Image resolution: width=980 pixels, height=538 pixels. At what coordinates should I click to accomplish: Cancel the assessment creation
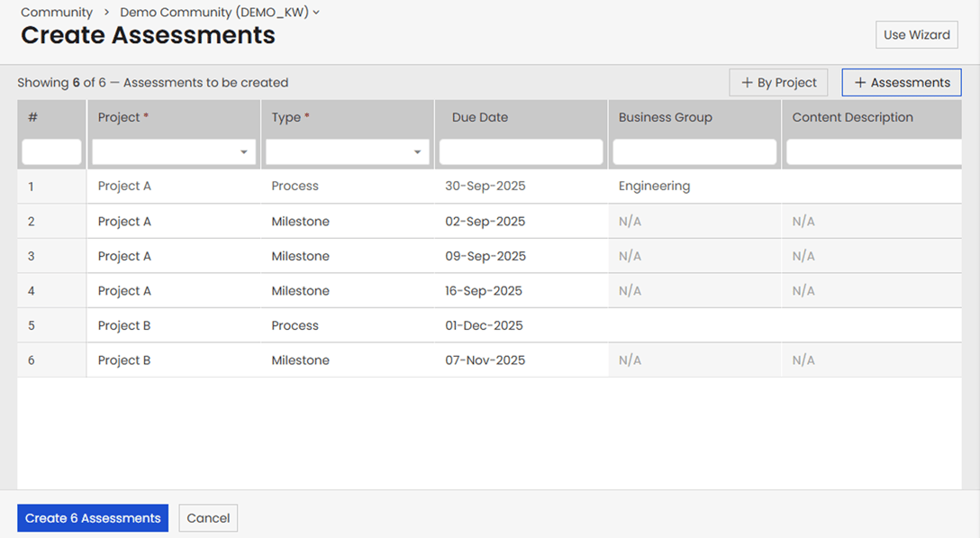(208, 518)
